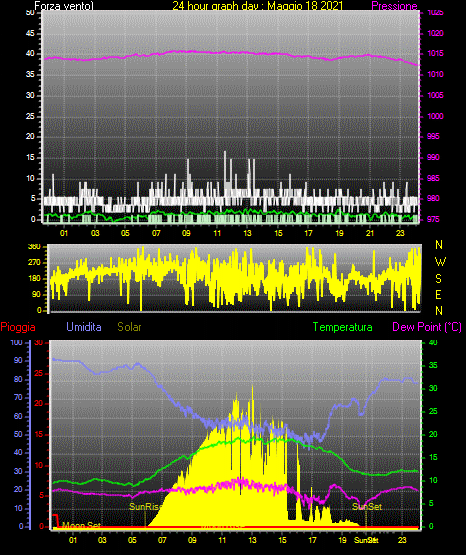The height and width of the screenshot is (555, 466).
Task: Click the SunSet marker on lower graph
Action: pyautogui.click(x=367, y=507)
